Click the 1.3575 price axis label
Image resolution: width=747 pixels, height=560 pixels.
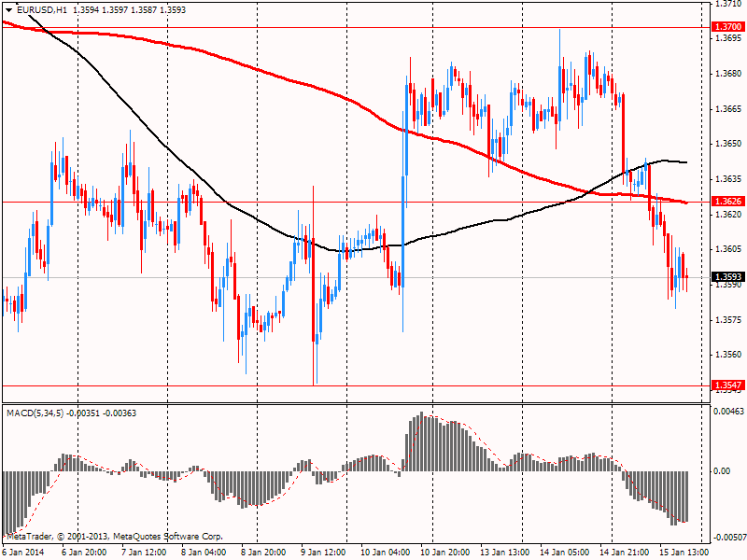coord(729,319)
